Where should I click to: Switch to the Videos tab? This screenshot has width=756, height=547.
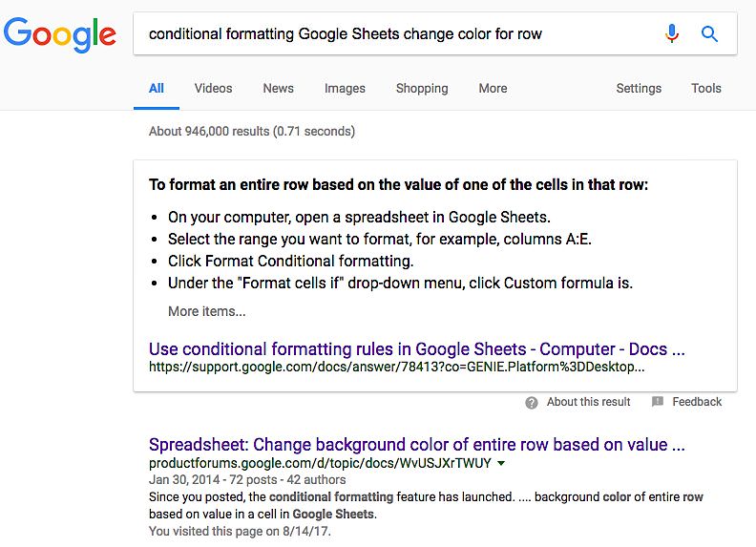[213, 88]
